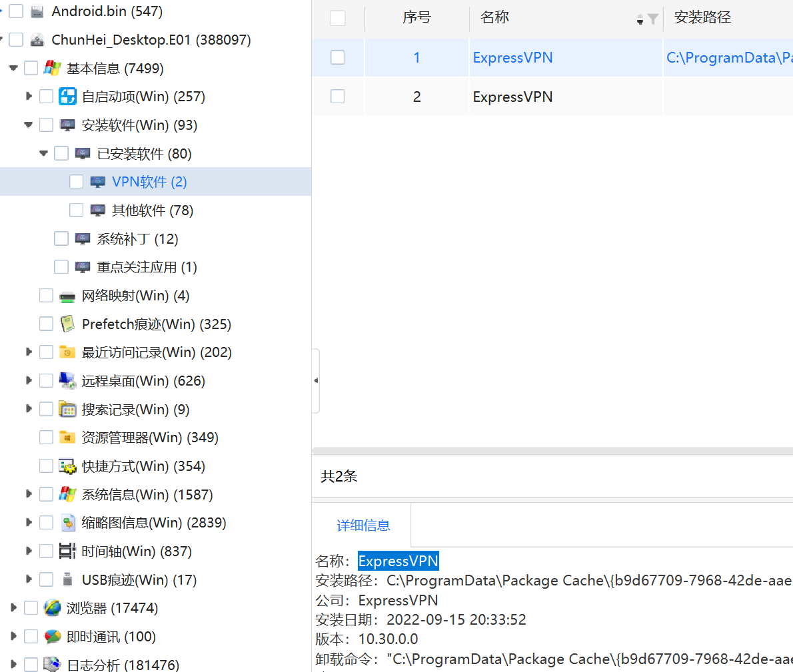
Task: Click the Windows flag icon beside 系统信息(Win)
Action: [67, 494]
